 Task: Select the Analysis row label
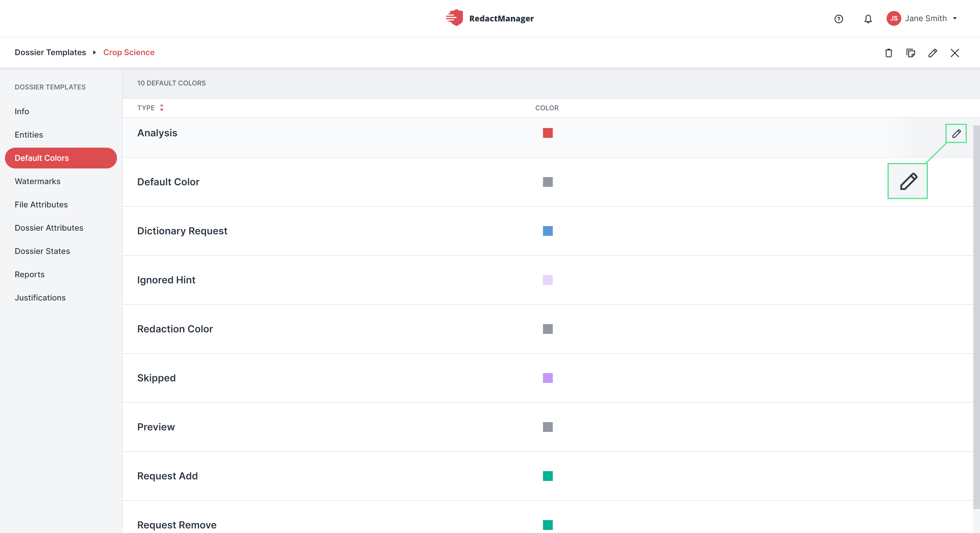[x=157, y=133]
